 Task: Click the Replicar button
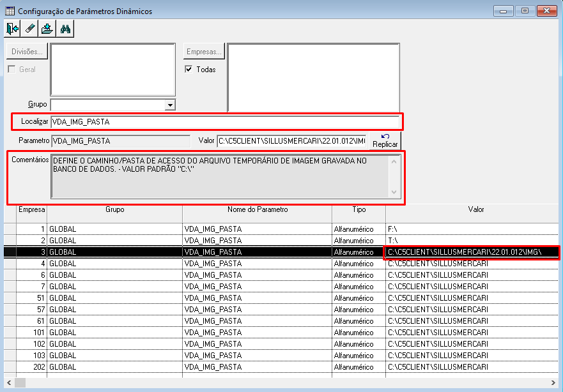click(x=385, y=140)
